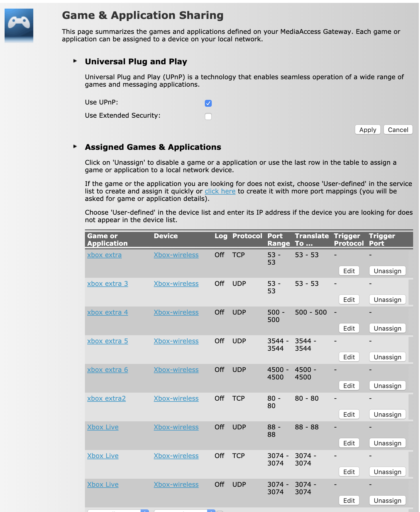Unassign the xbox extra 6 application
The width and height of the screenshot is (420, 512).
pos(388,386)
